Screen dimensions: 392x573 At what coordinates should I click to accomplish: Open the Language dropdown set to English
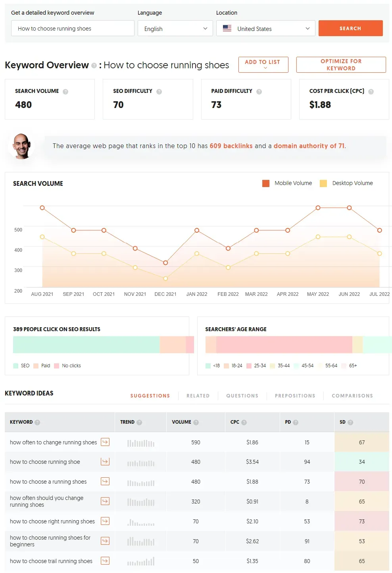coord(175,29)
